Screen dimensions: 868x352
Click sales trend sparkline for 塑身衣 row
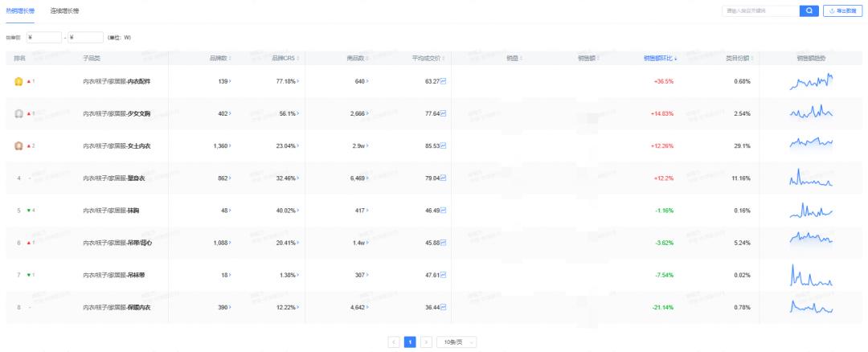point(811,177)
